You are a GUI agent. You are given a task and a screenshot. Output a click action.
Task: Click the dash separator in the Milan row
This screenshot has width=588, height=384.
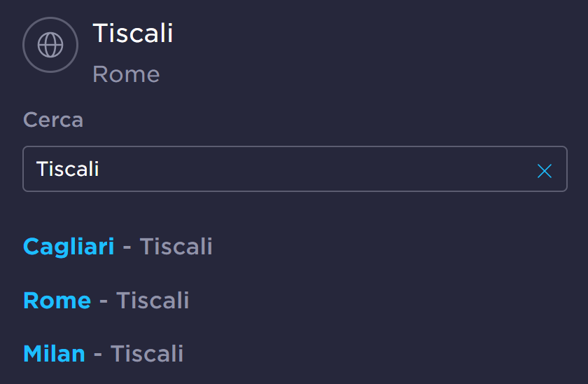click(x=98, y=355)
